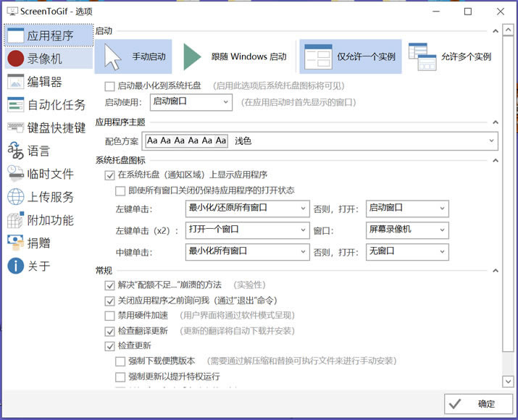Open the 键盘快捷键 section

pyautogui.click(x=49, y=127)
